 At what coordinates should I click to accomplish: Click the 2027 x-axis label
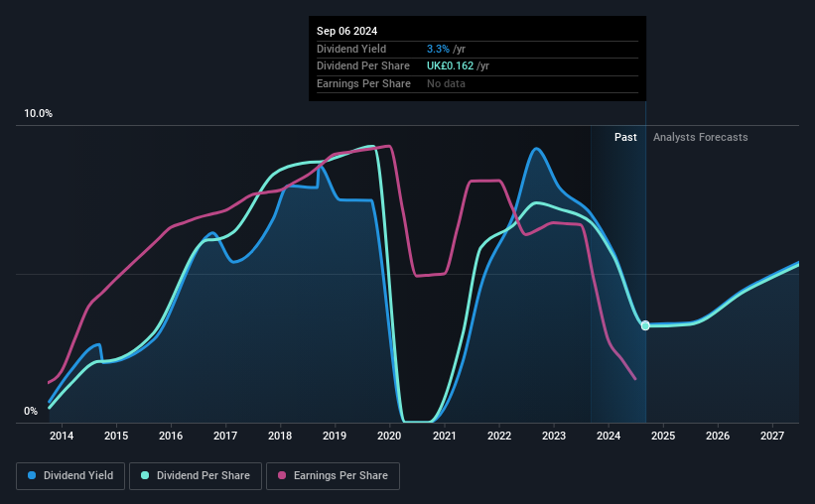772,436
